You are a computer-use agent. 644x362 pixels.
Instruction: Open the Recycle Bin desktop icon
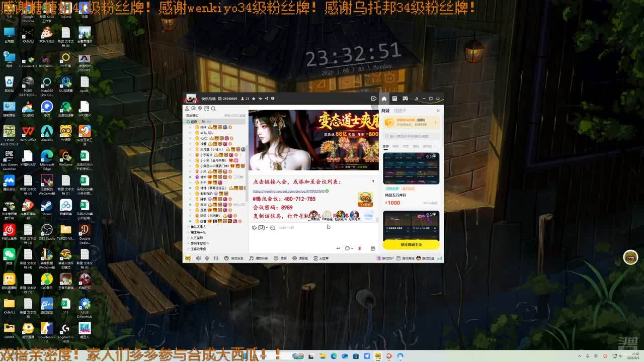(9, 84)
